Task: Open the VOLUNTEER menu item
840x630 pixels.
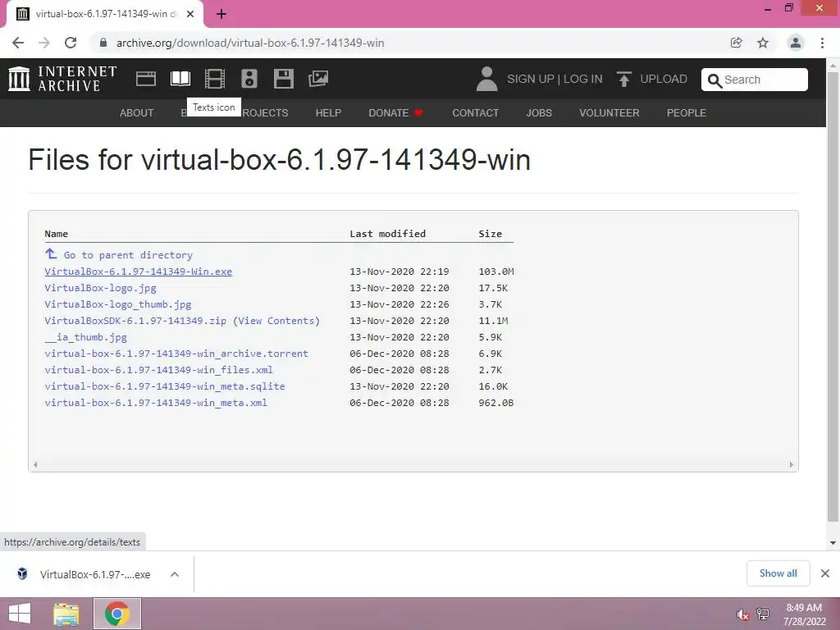Action: 609,113
